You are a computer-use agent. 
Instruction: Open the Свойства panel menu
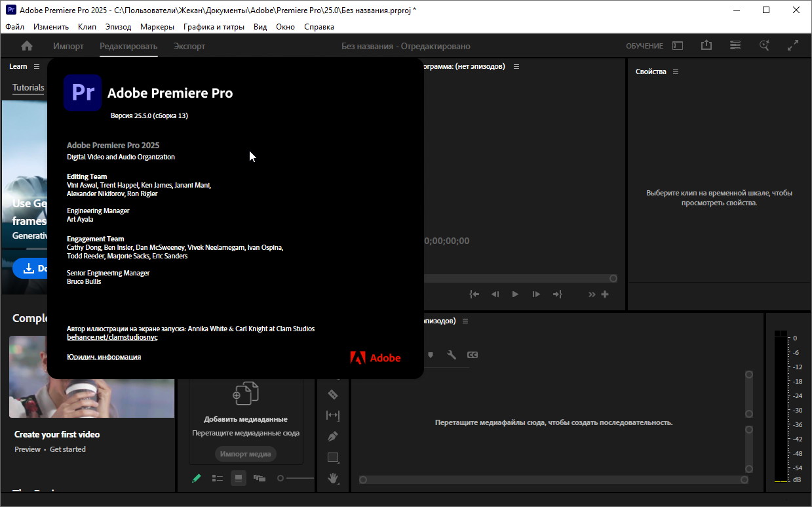pos(676,71)
